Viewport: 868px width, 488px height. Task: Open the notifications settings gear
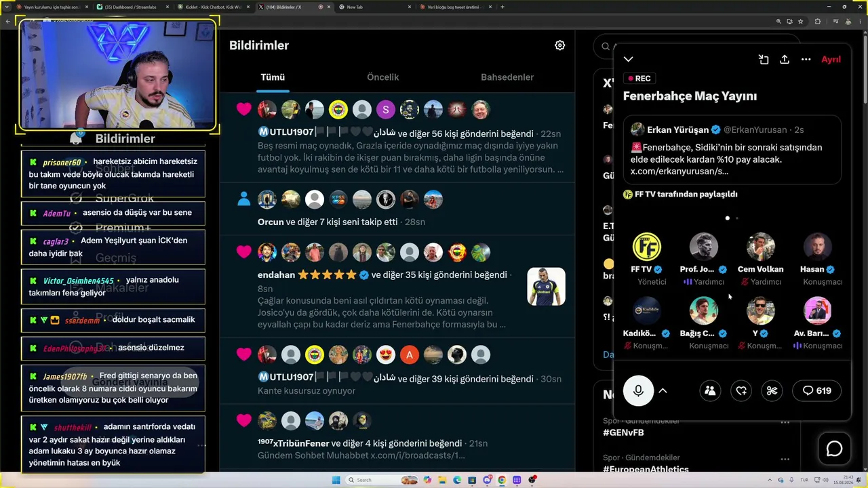[559, 45]
